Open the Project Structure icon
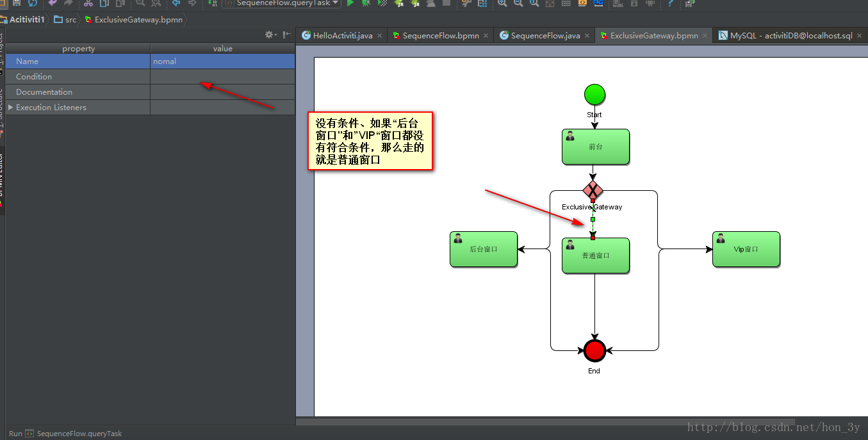Viewport: 868px width, 440px height. [x=482, y=3]
